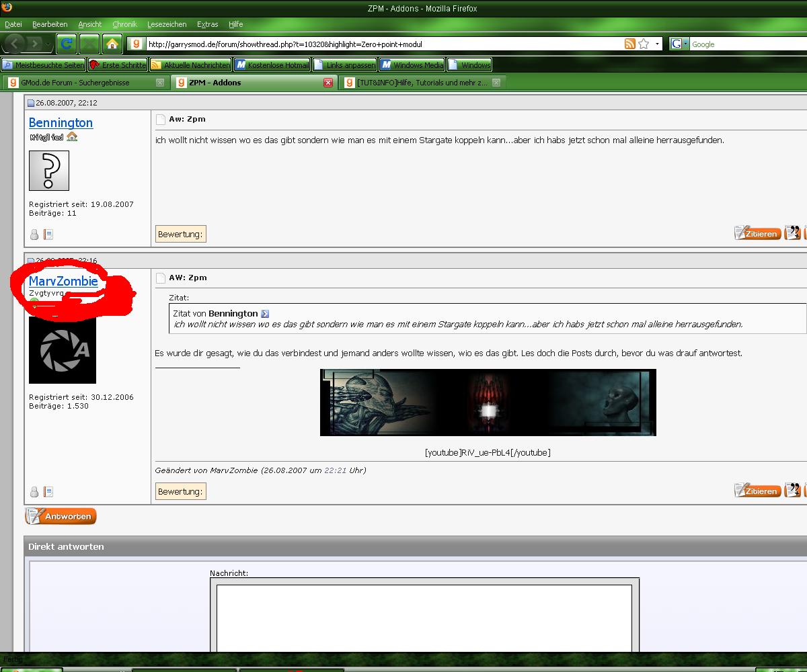Open the back/forward history dropdown arrow

pos(49,44)
